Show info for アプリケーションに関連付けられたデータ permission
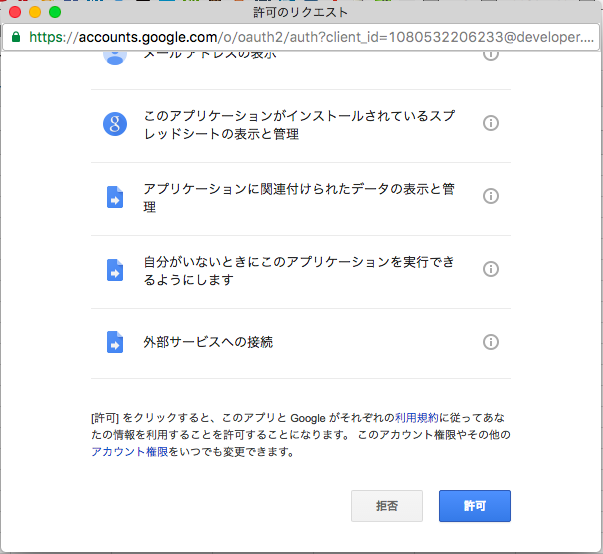The width and height of the screenshot is (603, 554). [491, 196]
